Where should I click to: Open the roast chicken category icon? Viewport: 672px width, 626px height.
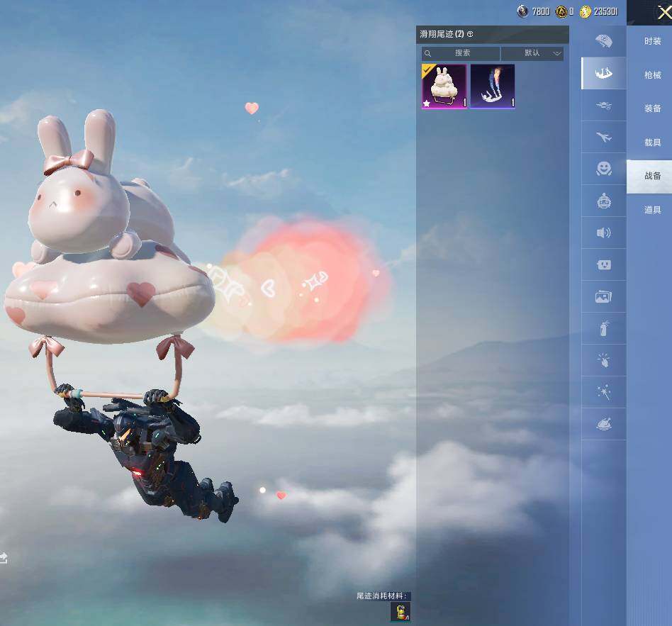point(603,424)
